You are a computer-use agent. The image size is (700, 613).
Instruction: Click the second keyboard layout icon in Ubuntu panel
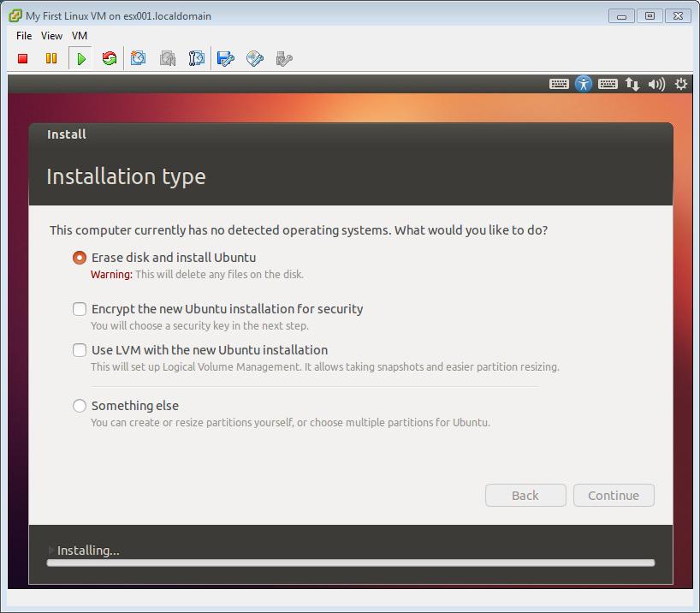tap(607, 84)
